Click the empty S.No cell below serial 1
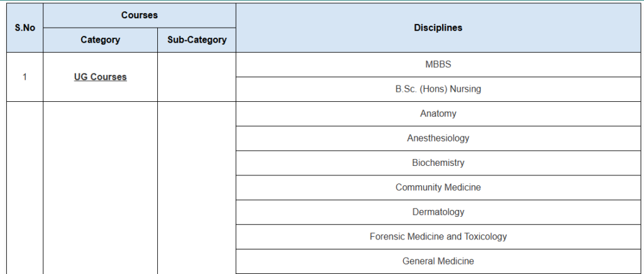This screenshot has height=274, width=644. coord(25,187)
